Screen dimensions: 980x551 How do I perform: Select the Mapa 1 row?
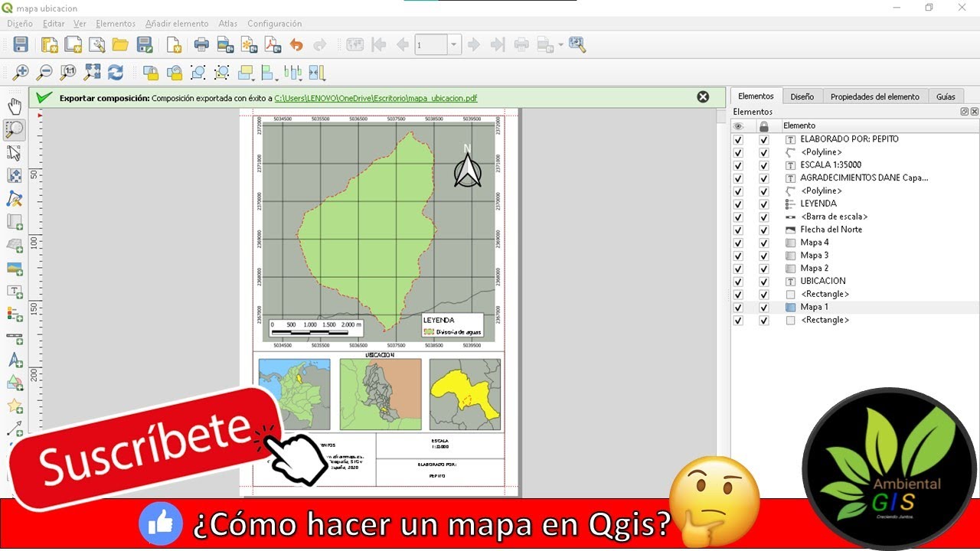point(854,307)
